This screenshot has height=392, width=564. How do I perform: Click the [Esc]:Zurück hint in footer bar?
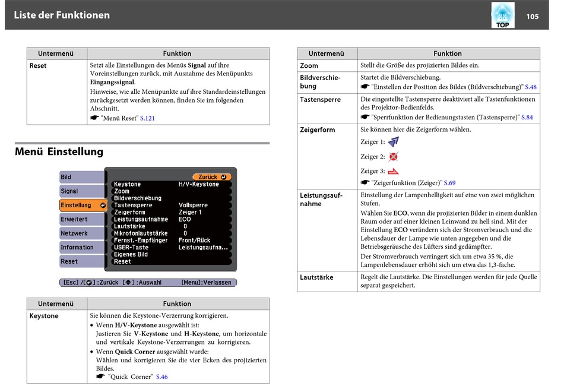(91, 283)
